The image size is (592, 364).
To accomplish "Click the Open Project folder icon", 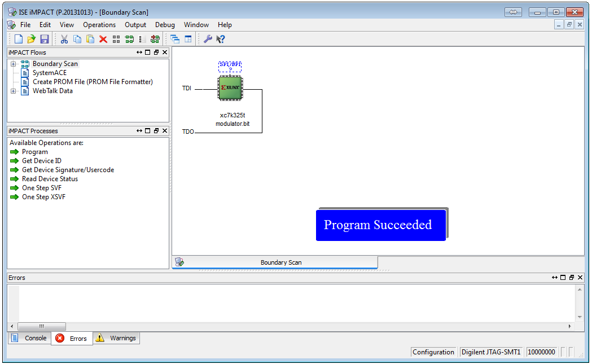I will (x=32, y=39).
